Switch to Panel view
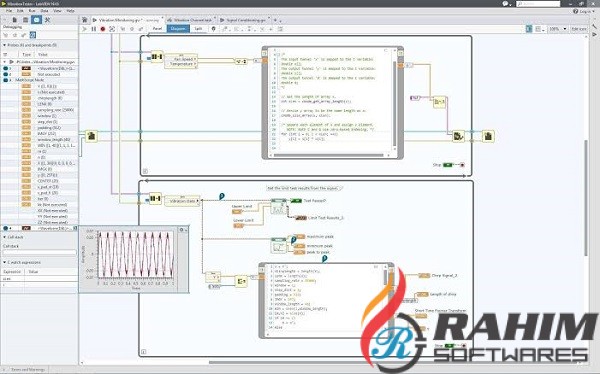 click(157, 29)
